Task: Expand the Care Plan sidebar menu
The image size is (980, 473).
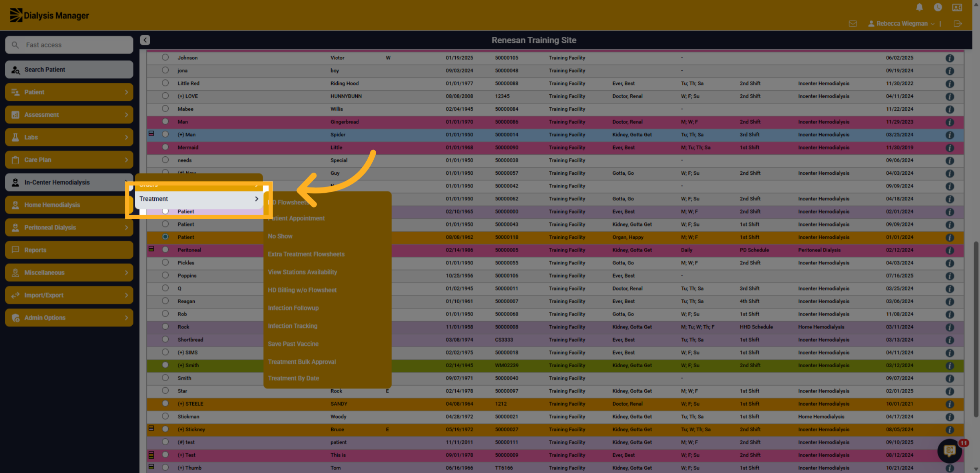Action: tap(69, 160)
